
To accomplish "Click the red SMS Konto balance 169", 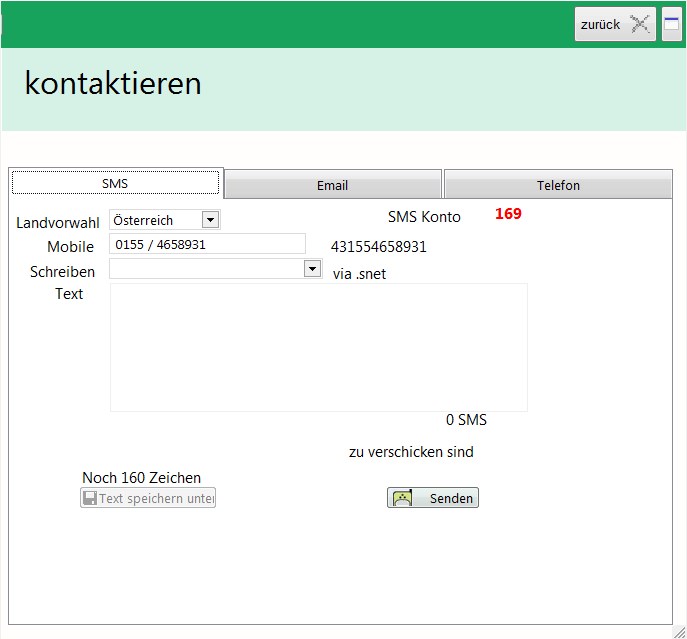I will coord(508,214).
